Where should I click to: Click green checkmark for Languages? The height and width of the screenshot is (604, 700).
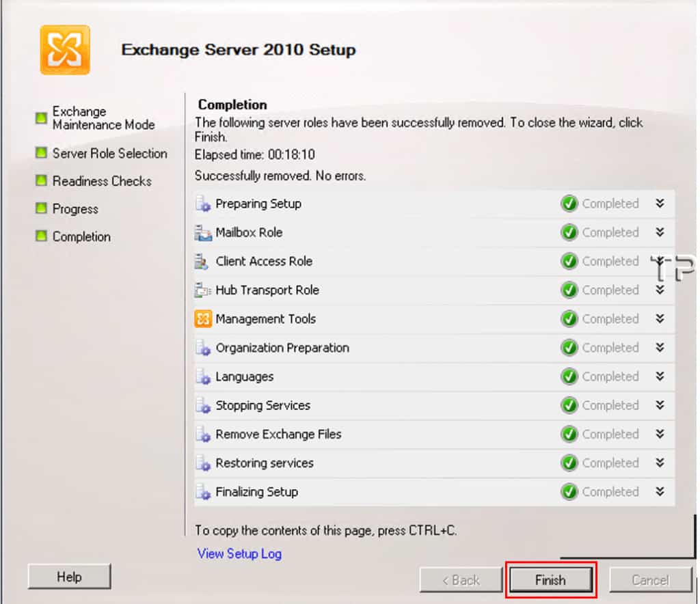(569, 377)
